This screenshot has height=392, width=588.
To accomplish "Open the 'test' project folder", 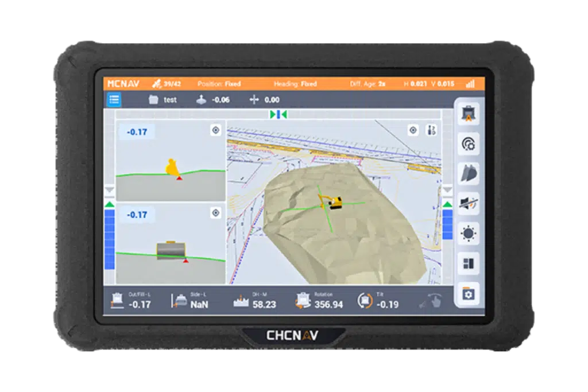I will point(163,100).
